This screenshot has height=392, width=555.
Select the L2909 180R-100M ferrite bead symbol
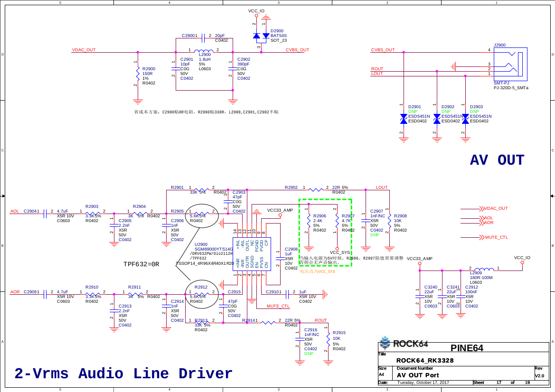(483, 270)
